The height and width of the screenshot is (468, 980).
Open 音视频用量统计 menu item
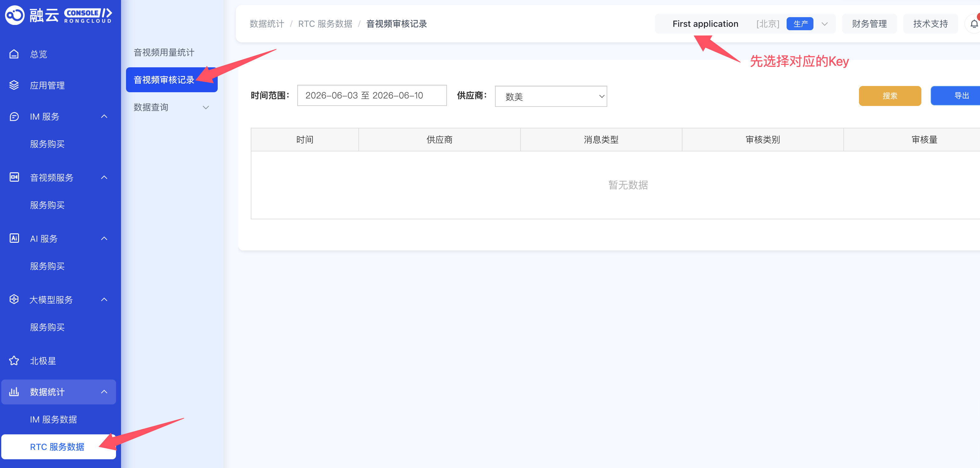[164, 52]
